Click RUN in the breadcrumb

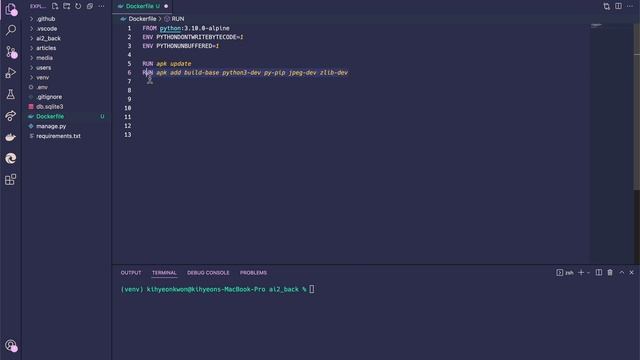(178, 19)
